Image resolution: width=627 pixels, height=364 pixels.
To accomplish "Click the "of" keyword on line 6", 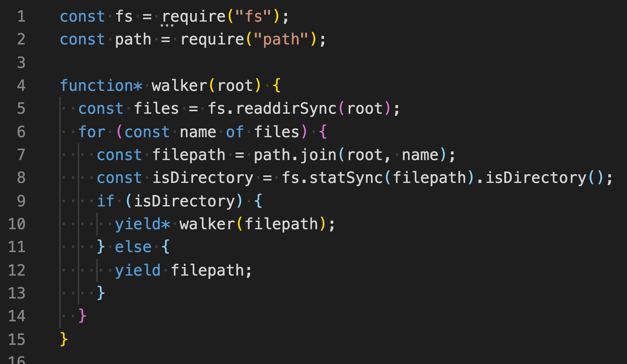I will (x=235, y=132).
